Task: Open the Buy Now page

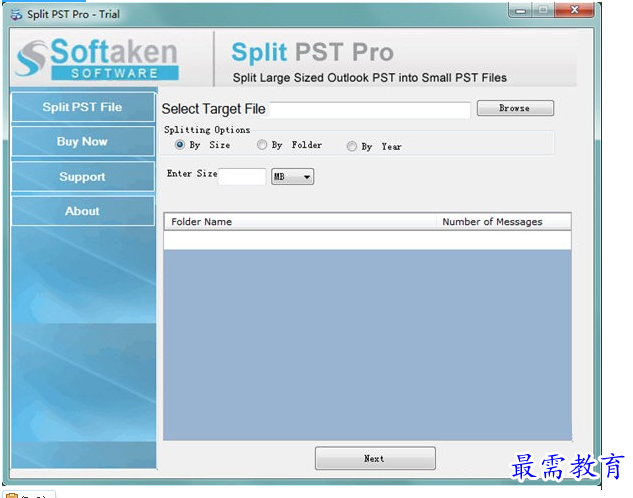Action: tap(83, 141)
